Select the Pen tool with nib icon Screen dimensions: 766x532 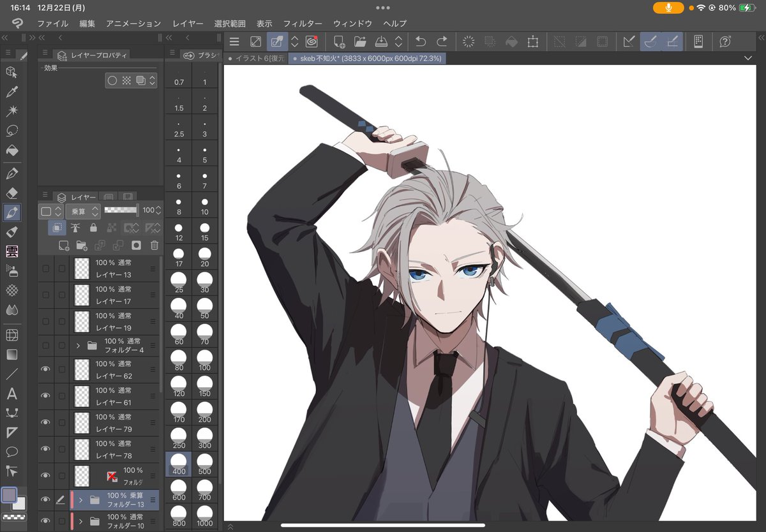(11, 174)
